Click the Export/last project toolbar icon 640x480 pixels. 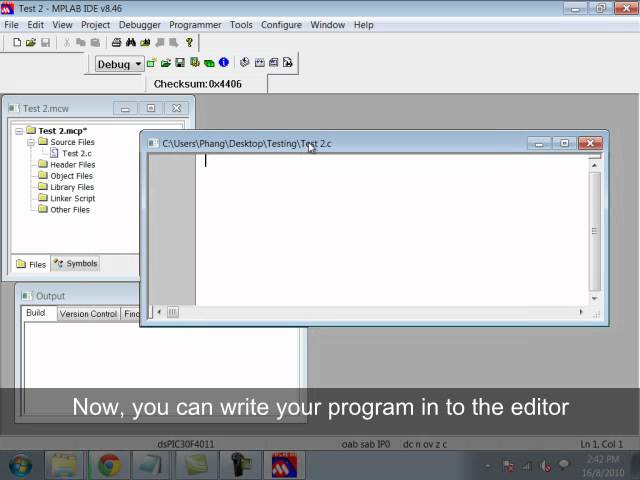pos(288,62)
